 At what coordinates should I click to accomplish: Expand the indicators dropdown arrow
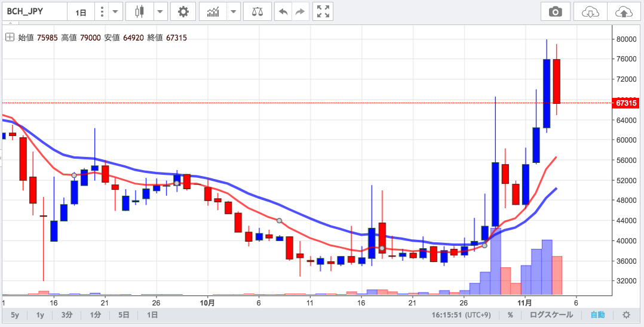tap(234, 12)
